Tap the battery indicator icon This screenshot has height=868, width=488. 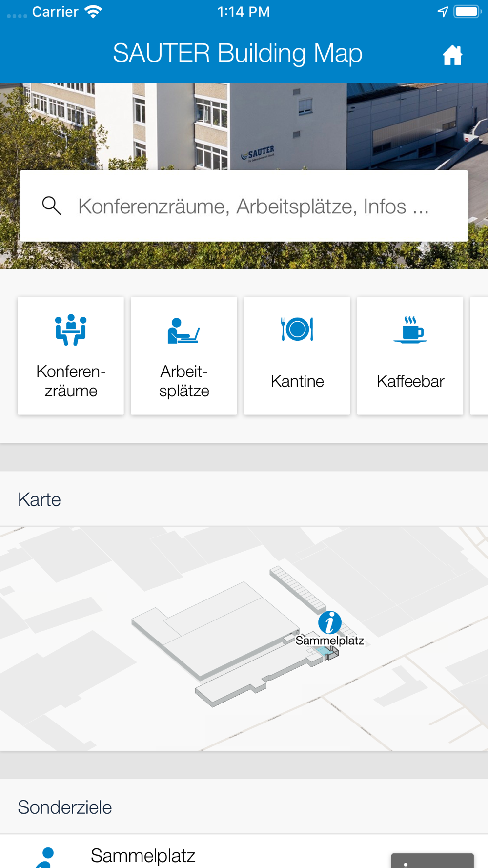click(x=468, y=12)
